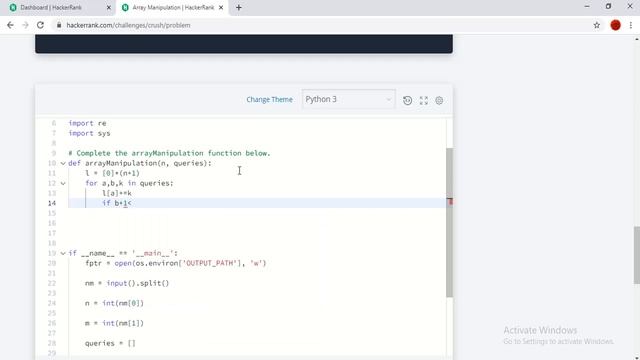640x360 pixels.
Task: Click the line 'n = int(nm[0])'
Action: pyautogui.click(x=114, y=303)
